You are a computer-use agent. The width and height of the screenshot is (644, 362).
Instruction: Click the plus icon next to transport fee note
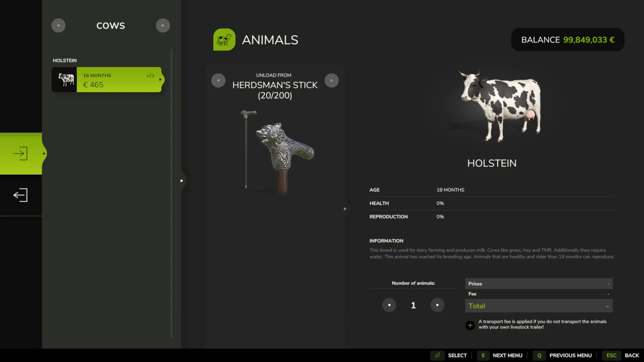click(x=470, y=325)
